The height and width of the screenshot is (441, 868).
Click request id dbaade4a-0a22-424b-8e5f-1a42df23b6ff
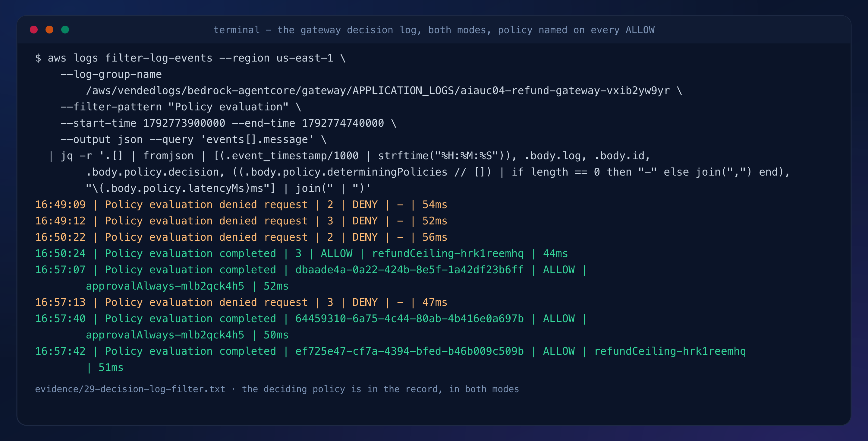pyautogui.click(x=409, y=270)
